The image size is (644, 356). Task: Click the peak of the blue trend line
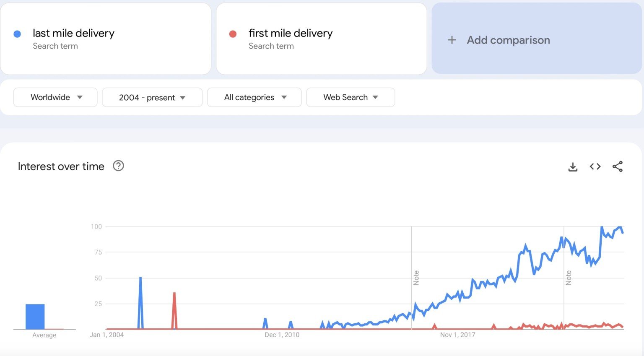[x=601, y=226]
